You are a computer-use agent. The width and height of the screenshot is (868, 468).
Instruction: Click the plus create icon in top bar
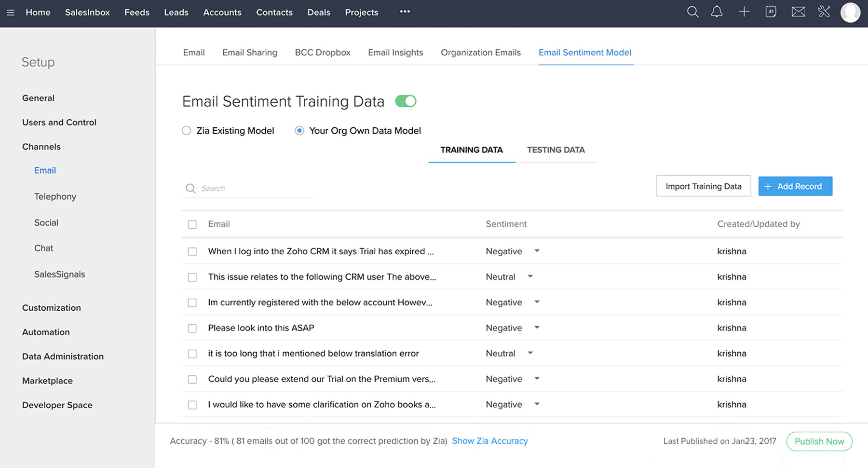click(744, 12)
